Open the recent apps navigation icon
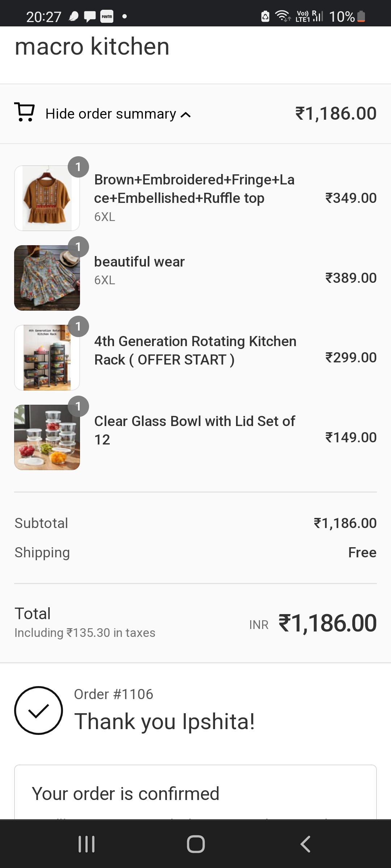391x868 pixels. [87, 844]
